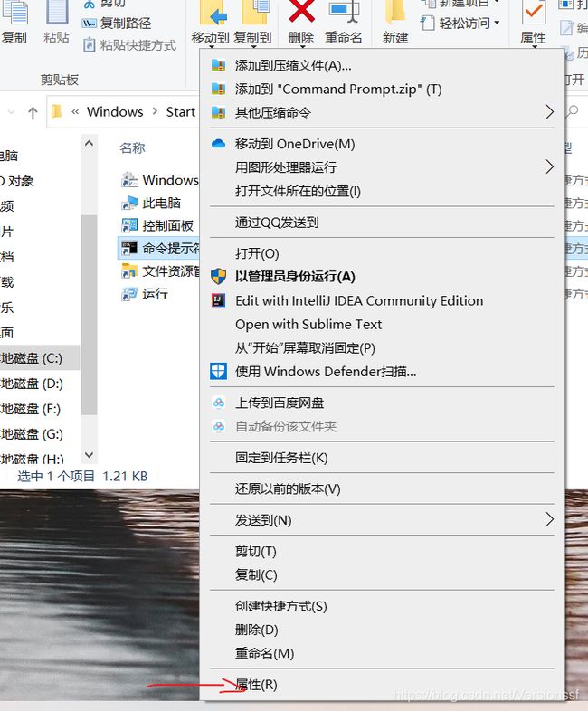Screen dimensions: 588x711
Task: Click the Copy to folder icon
Action: tap(254, 13)
